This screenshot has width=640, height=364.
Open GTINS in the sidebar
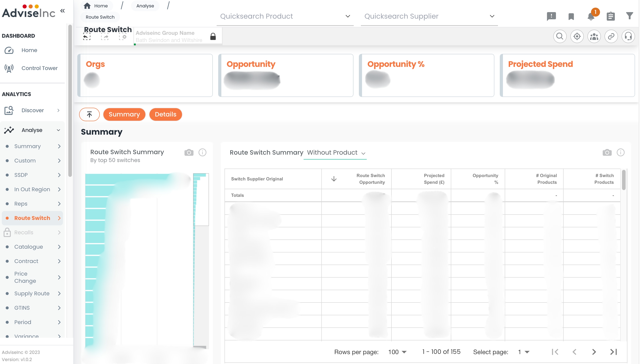(32, 308)
